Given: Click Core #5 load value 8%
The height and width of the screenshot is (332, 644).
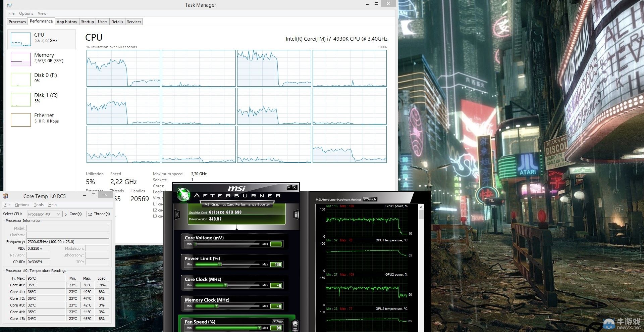Looking at the screenshot, I should (102, 319).
